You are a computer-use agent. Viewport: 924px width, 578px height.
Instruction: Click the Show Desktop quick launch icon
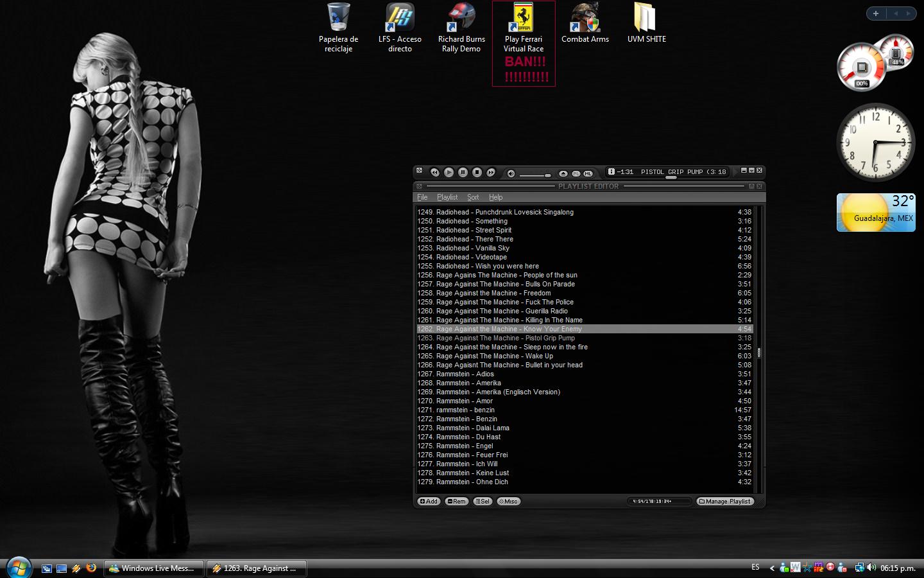point(62,568)
